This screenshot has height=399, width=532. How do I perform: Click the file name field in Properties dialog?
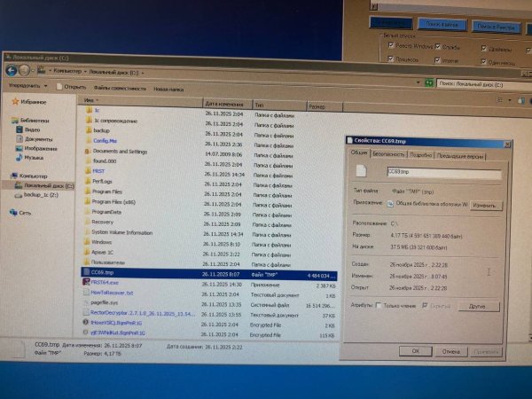tap(444, 173)
